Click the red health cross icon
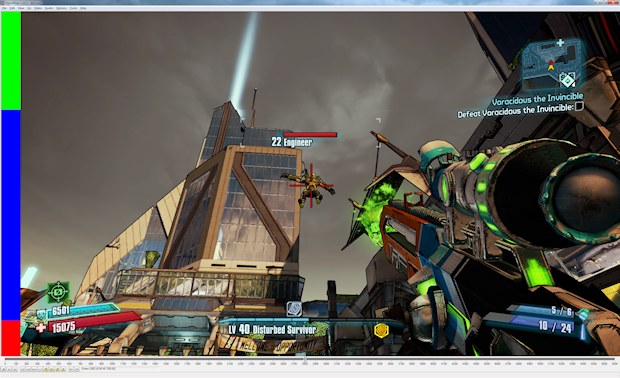The width and height of the screenshot is (620, 378). coord(41,328)
